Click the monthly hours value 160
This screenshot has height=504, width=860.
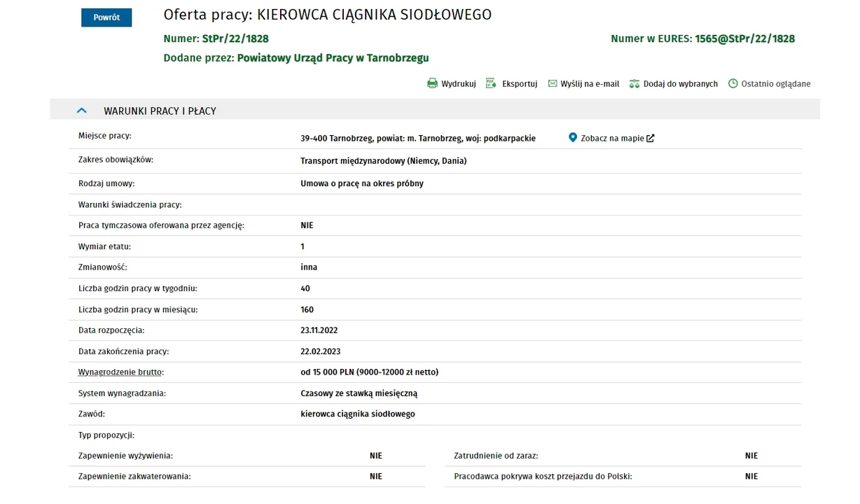307,309
